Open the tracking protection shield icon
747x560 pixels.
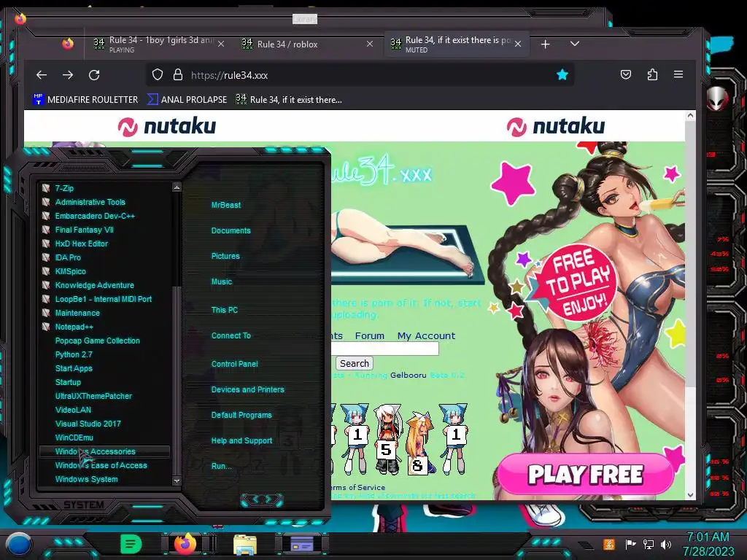158,75
